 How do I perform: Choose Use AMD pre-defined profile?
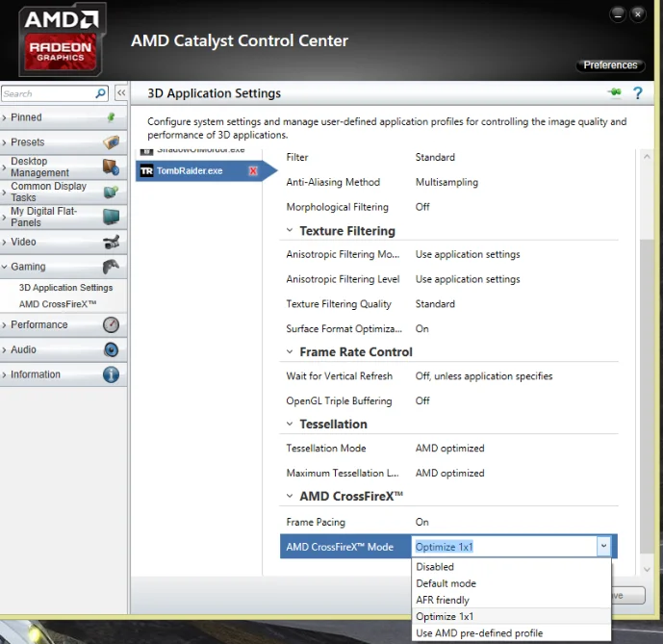click(x=511, y=632)
